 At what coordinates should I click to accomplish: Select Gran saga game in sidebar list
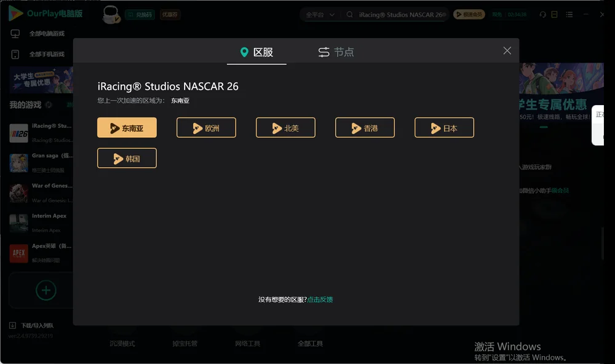click(41, 162)
